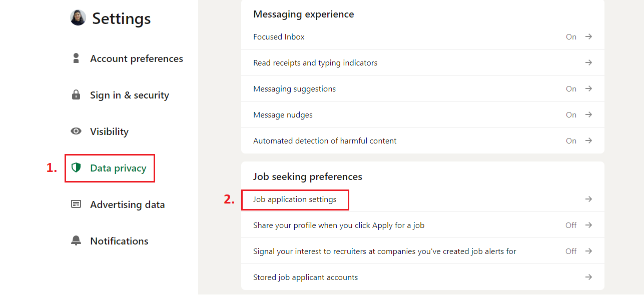Expand Read receipts and typing indicators
644x298 pixels.
point(588,62)
